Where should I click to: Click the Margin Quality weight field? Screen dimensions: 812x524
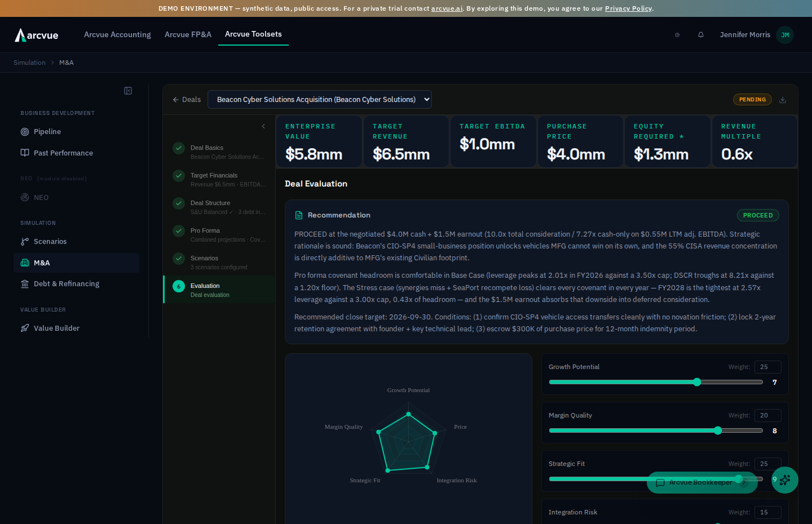(x=767, y=415)
